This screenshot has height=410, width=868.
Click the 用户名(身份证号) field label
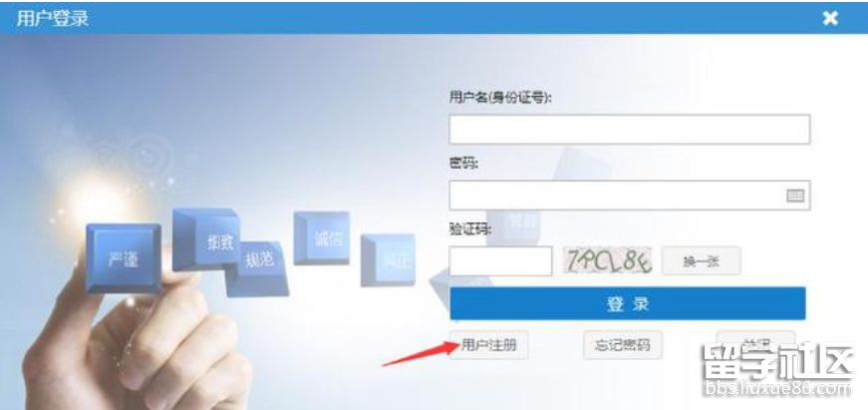pyautogui.click(x=500, y=98)
